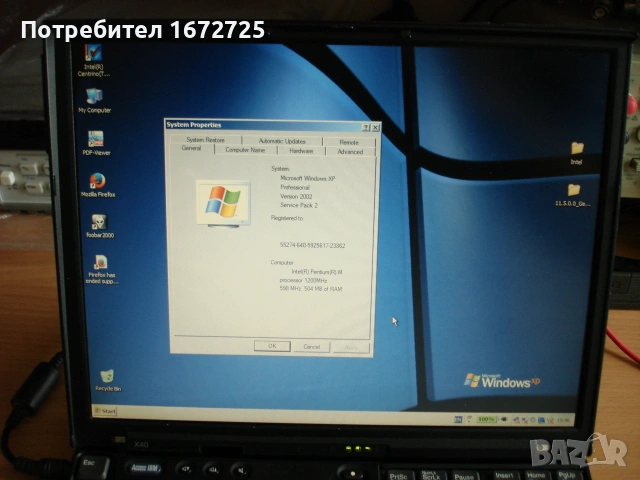
Task: Launch the PDF-Viewer desktop shortcut
Action: click(96, 143)
